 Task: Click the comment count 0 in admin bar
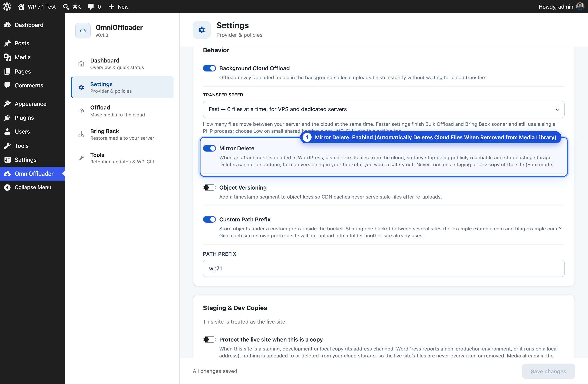(x=99, y=7)
